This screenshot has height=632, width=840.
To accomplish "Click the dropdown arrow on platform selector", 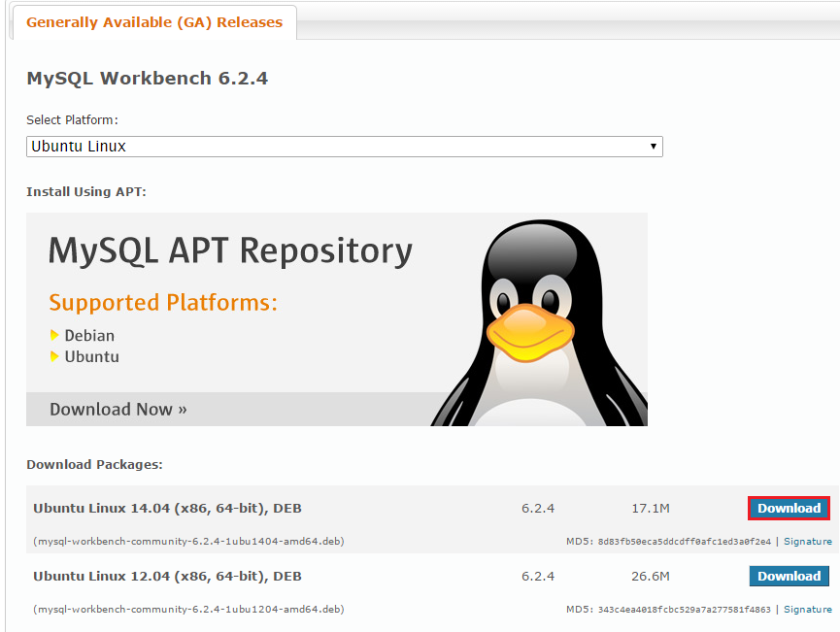I will click(x=654, y=146).
